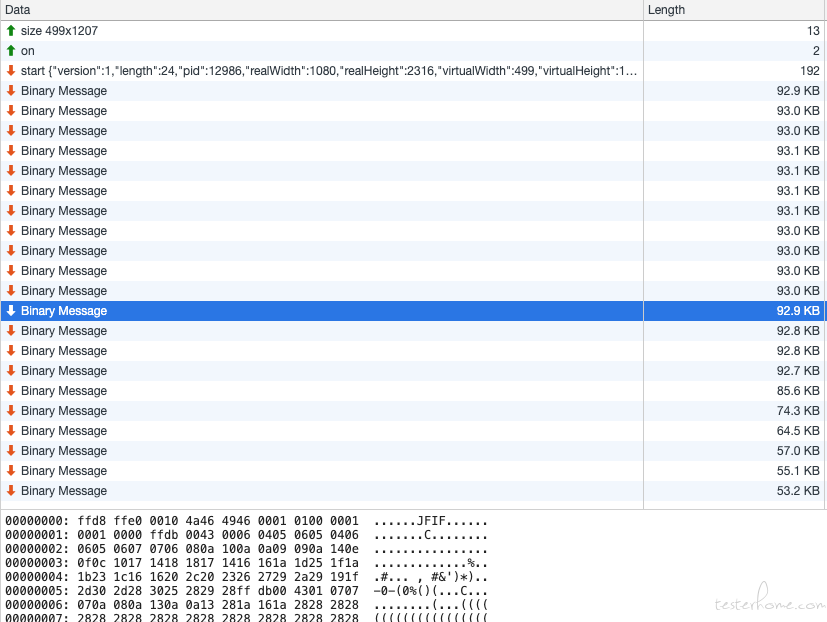Click the 92.7 KB length value
This screenshot has width=827, height=622.
point(798,371)
